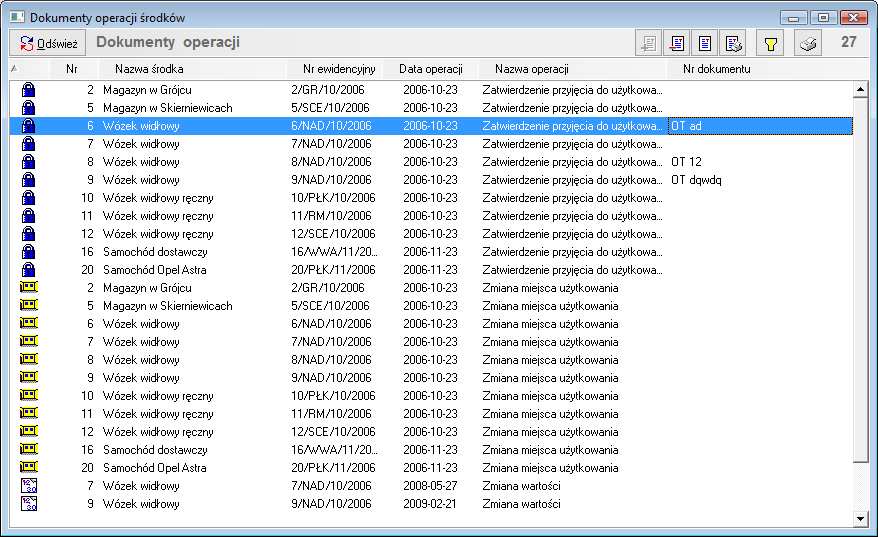Click yellow icon of Samochód Opel Astra Zmiana miejsca row
The width and height of the screenshot is (878, 537).
click(29, 467)
